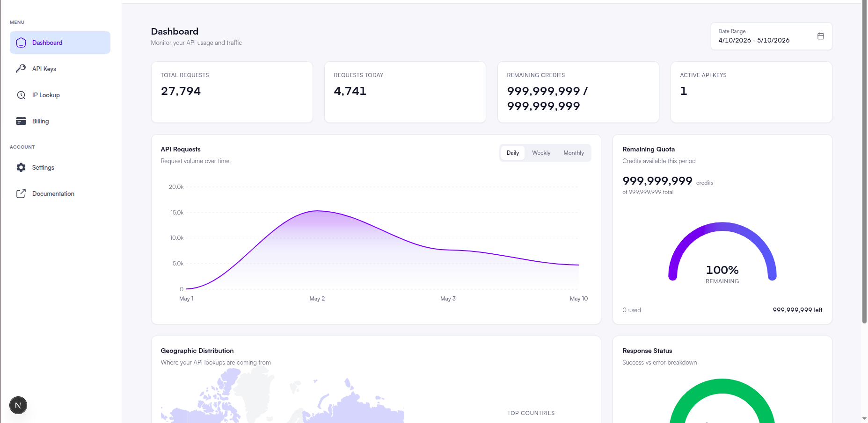Screen dimensions: 868x423
Task: Click 'Monitor your API usage and traffic' subtitle
Action: (197, 43)
